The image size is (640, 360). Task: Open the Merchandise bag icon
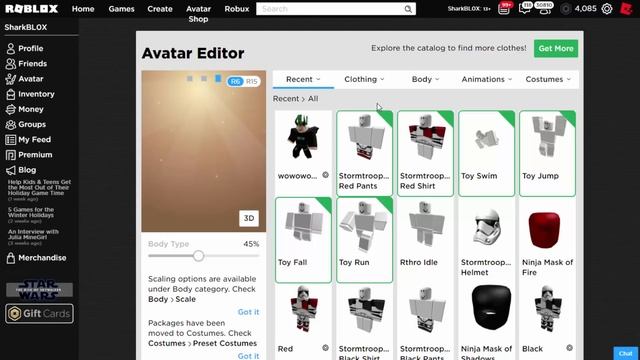[x=11, y=258]
